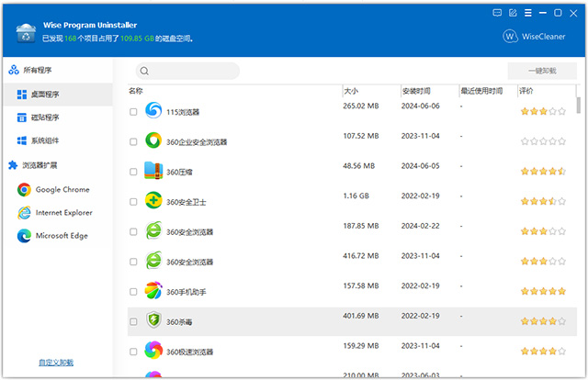The image size is (588, 380).
Task: Focus the program search field
Action: 187,71
